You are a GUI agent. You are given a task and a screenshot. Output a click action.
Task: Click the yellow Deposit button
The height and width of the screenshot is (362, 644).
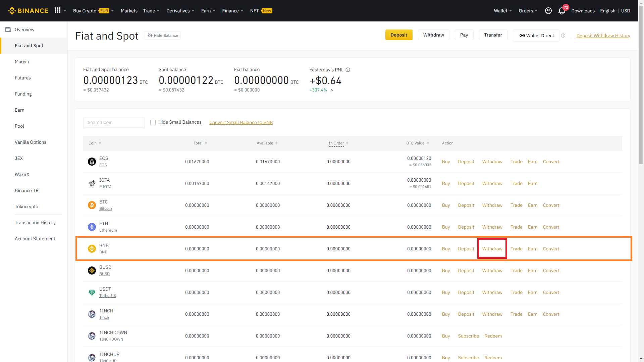pyautogui.click(x=398, y=35)
